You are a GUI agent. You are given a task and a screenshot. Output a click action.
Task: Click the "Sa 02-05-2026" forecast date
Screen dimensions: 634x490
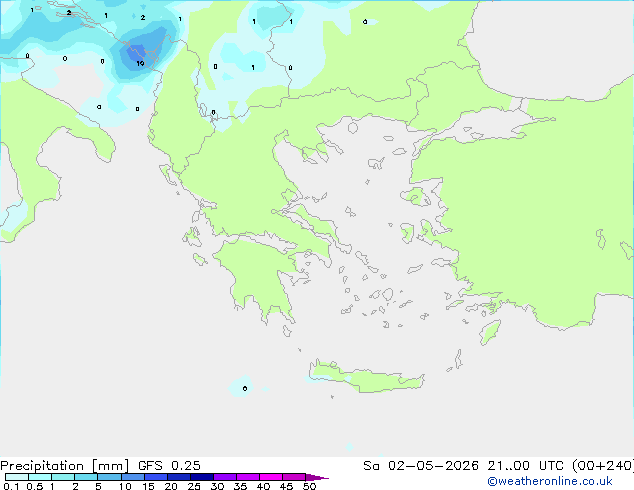pyautogui.click(x=421, y=466)
